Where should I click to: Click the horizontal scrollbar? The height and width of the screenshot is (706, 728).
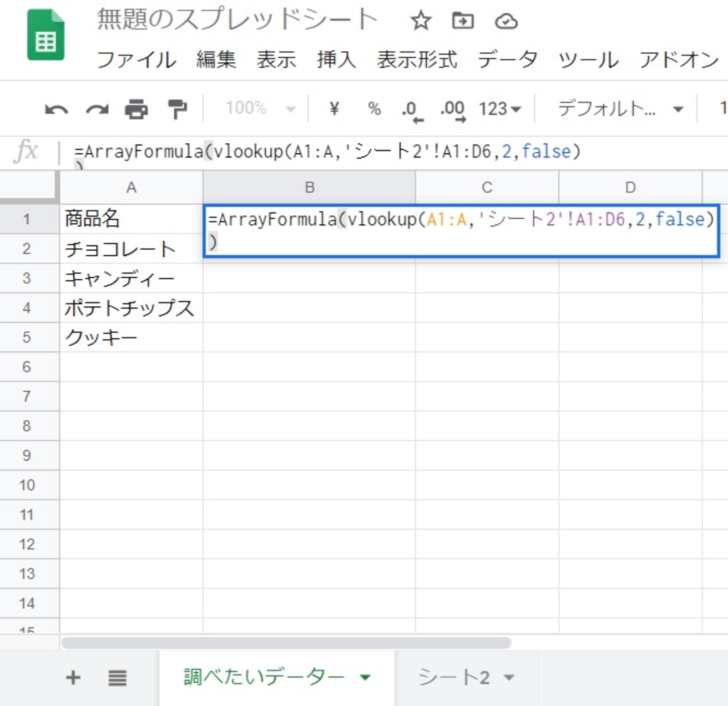coord(286,643)
